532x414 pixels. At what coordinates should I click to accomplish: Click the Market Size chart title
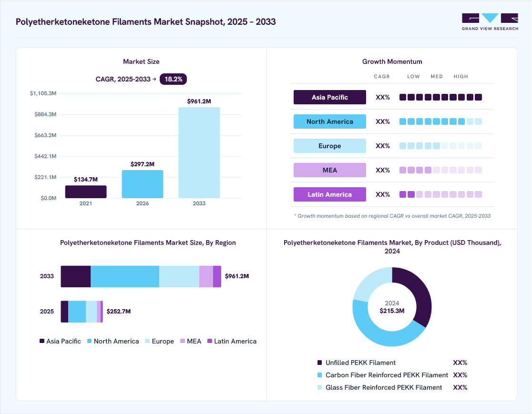141,62
